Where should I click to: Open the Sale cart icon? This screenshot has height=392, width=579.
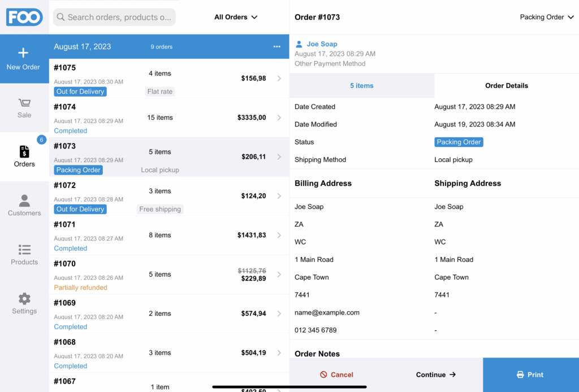point(24,103)
